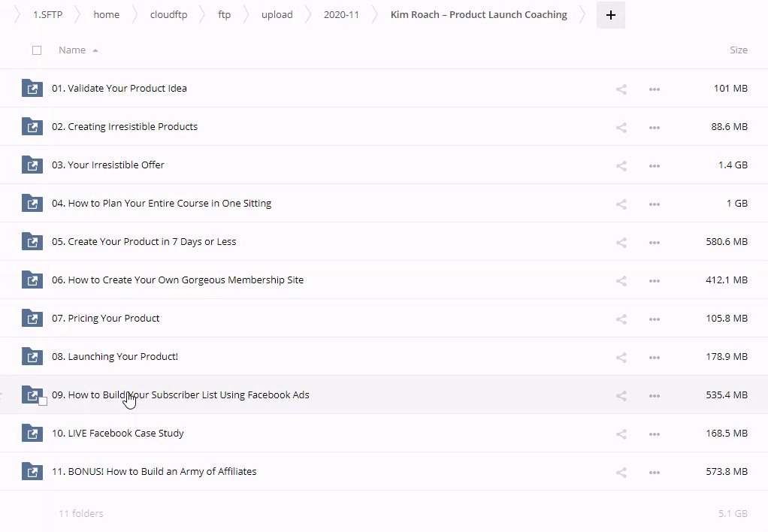Click the plus button in breadcrumb bar

pyautogui.click(x=610, y=15)
